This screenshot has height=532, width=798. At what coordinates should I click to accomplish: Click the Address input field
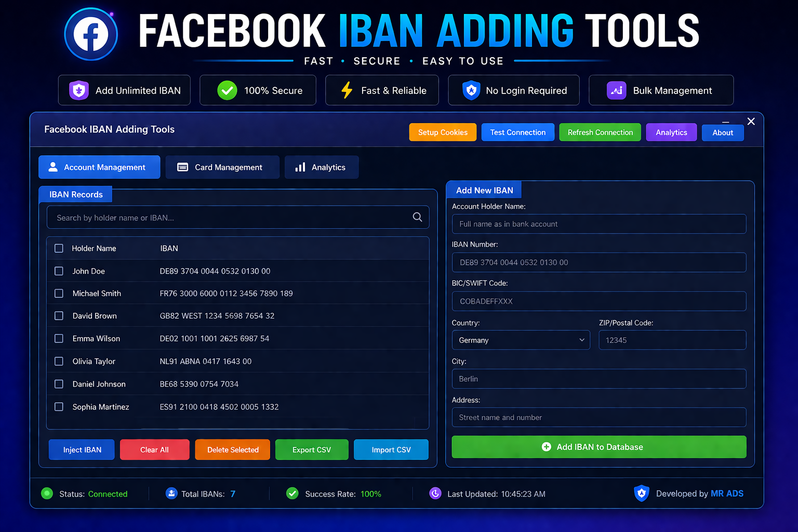pos(599,417)
